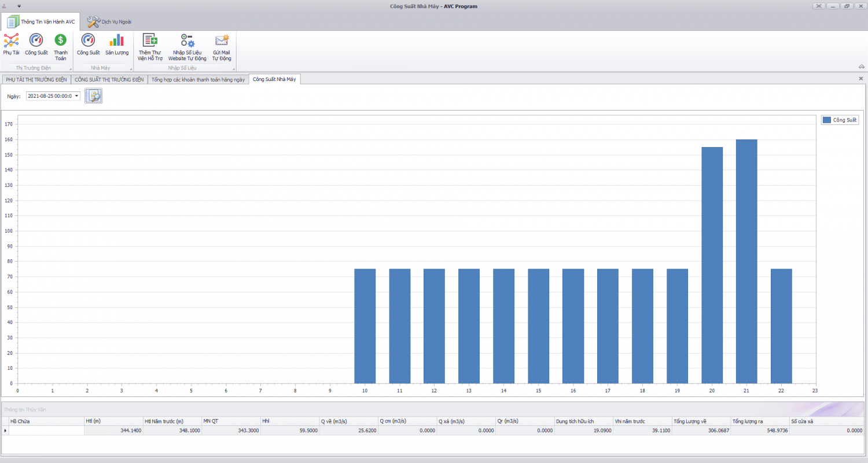The height and width of the screenshot is (463, 868).
Task: Select cell value 343.3000
Action: pos(231,431)
